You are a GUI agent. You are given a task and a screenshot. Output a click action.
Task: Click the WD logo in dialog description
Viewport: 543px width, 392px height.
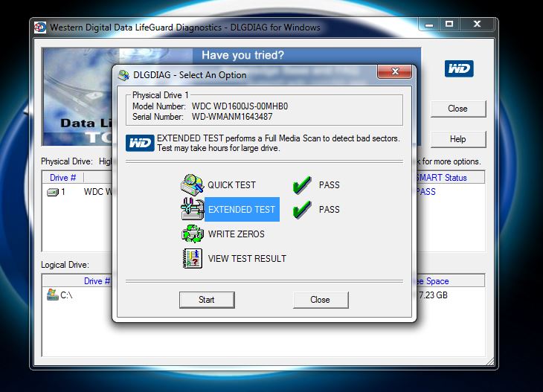(x=140, y=143)
